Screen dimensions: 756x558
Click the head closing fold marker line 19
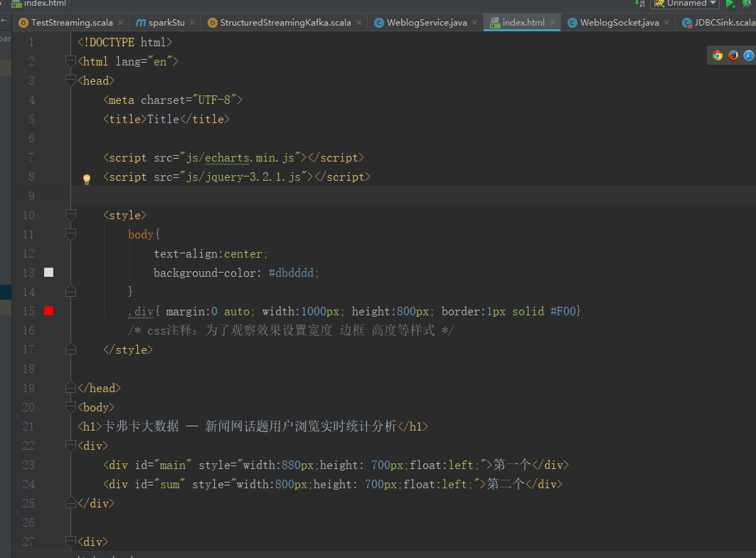(70, 387)
